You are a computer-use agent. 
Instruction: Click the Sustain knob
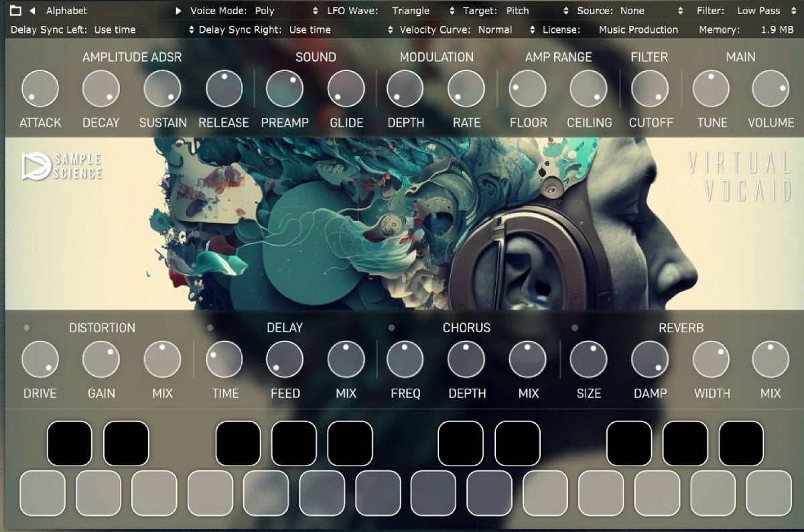point(163,88)
